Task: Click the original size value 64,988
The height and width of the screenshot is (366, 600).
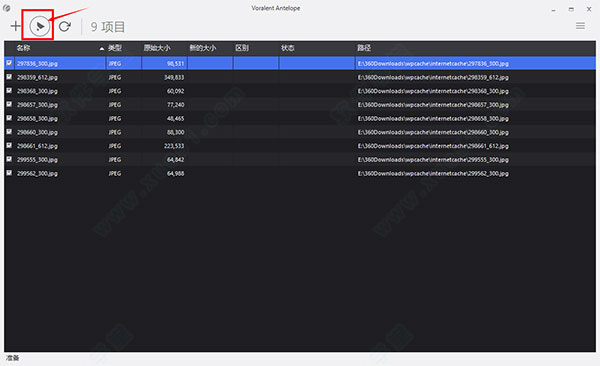Action: 175,173
